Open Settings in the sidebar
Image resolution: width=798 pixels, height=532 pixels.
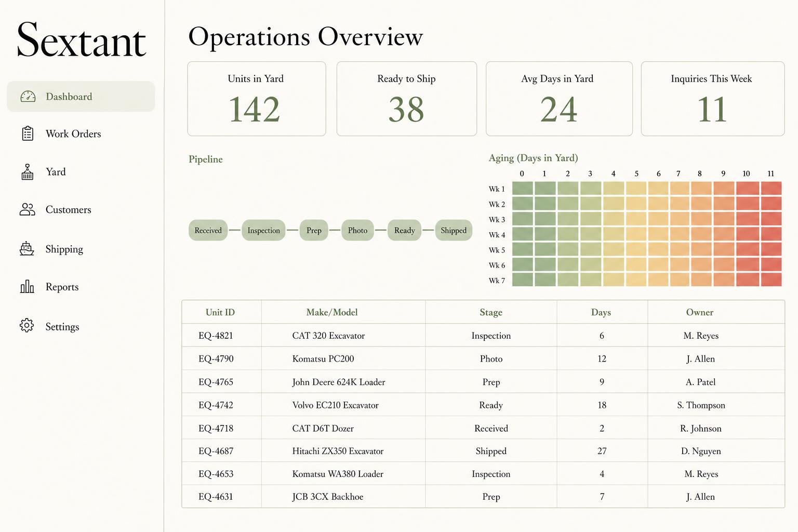point(62,327)
